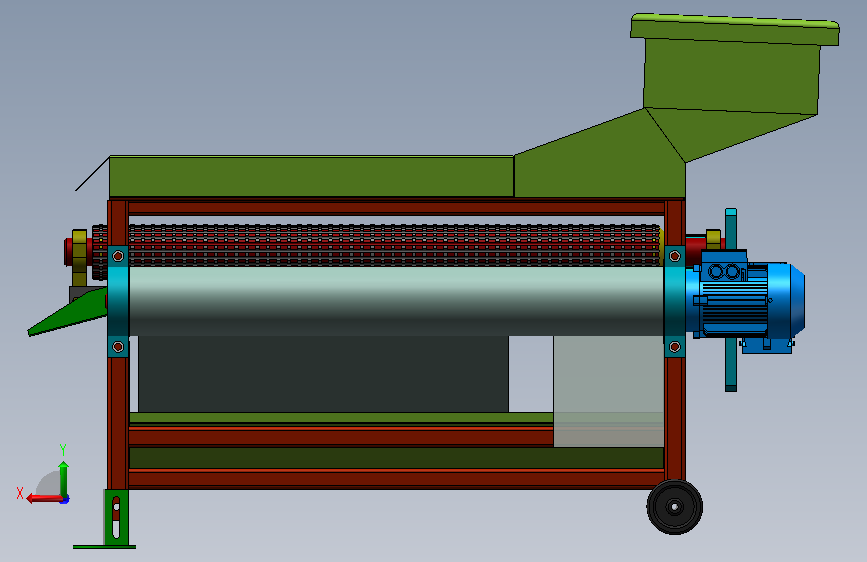Pick the lower-right bracket bolt

coord(675,347)
